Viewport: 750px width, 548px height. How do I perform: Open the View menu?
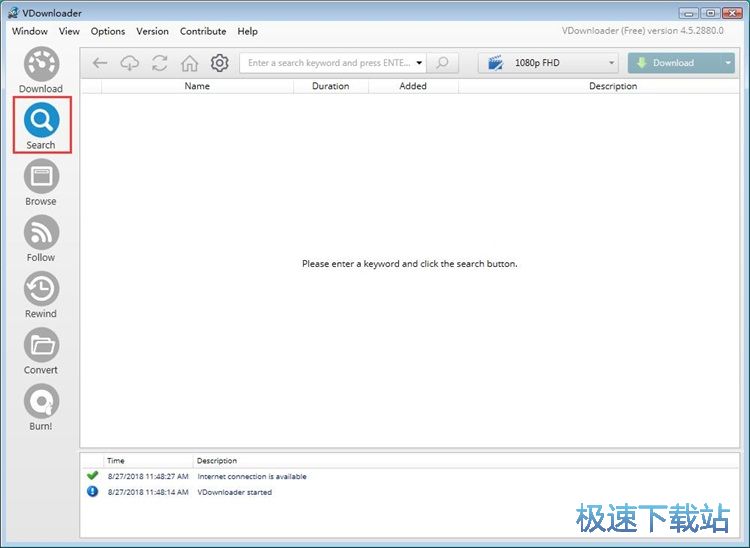69,31
